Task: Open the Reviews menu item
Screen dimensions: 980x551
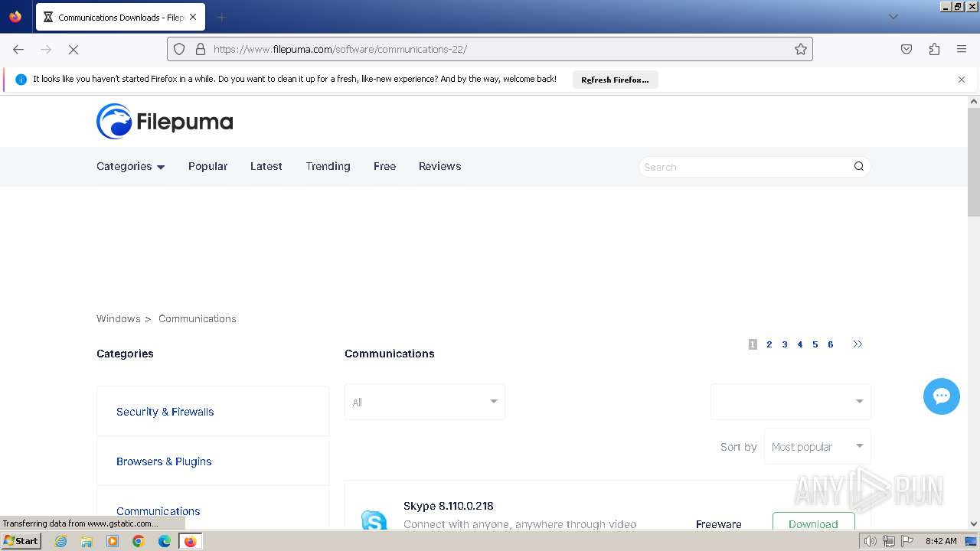Action: (x=439, y=166)
